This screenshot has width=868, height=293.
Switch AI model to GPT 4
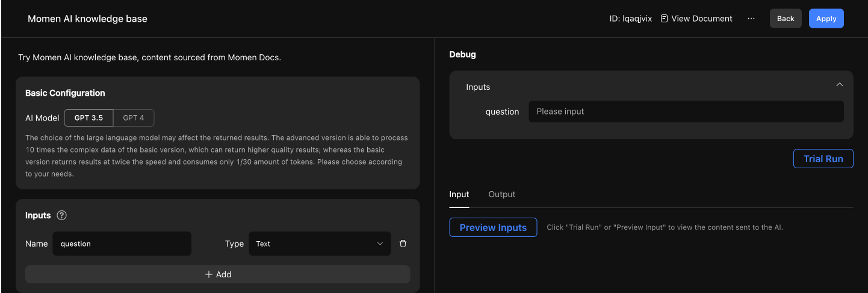pyautogui.click(x=134, y=118)
